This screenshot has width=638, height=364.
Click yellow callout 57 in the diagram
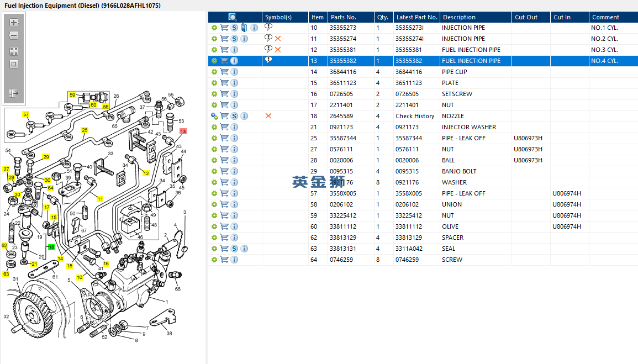coord(26,114)
